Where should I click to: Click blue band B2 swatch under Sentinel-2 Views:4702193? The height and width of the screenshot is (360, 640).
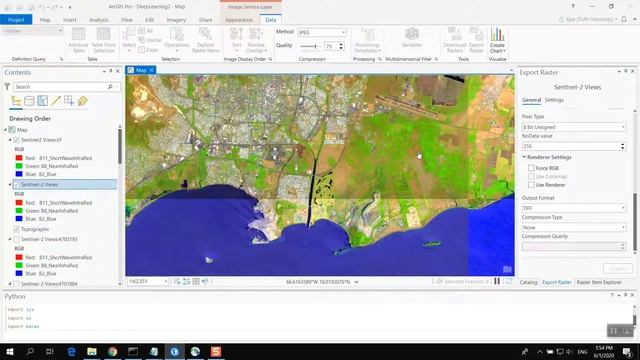tap(19, 273)
